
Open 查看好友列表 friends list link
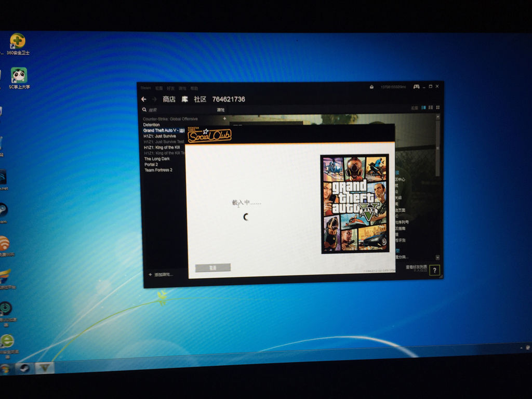click(x=416, y=268)
